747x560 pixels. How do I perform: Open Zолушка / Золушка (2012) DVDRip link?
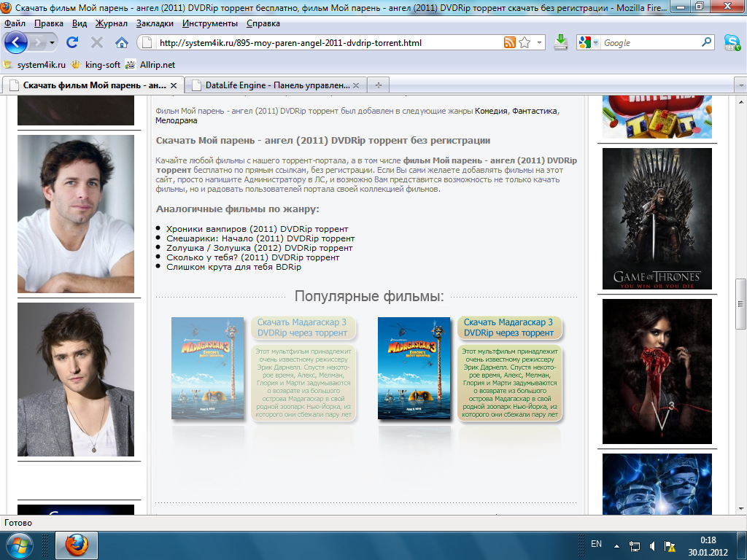click(260, 248)
